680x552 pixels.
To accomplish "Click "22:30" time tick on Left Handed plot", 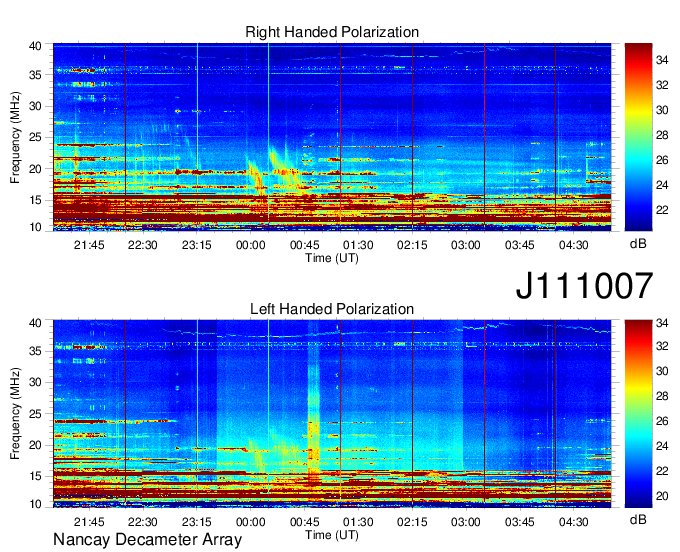I will (x=143, y=522).
